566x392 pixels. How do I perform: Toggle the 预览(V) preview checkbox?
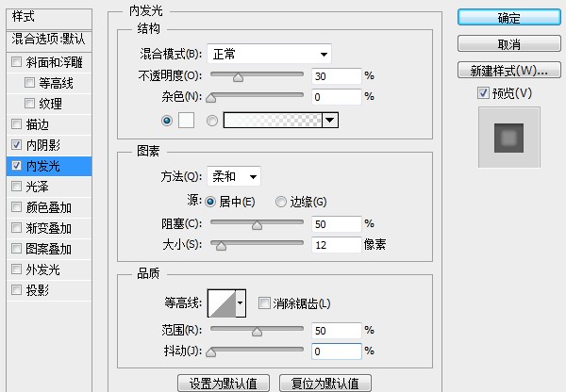click(483, 93)
